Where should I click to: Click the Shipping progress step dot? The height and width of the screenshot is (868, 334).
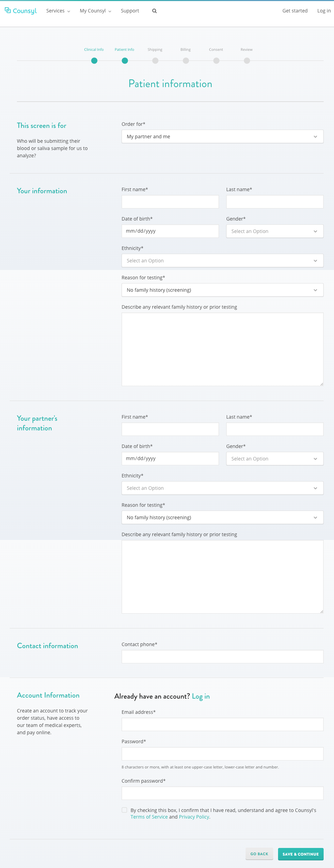click(155, 61)
